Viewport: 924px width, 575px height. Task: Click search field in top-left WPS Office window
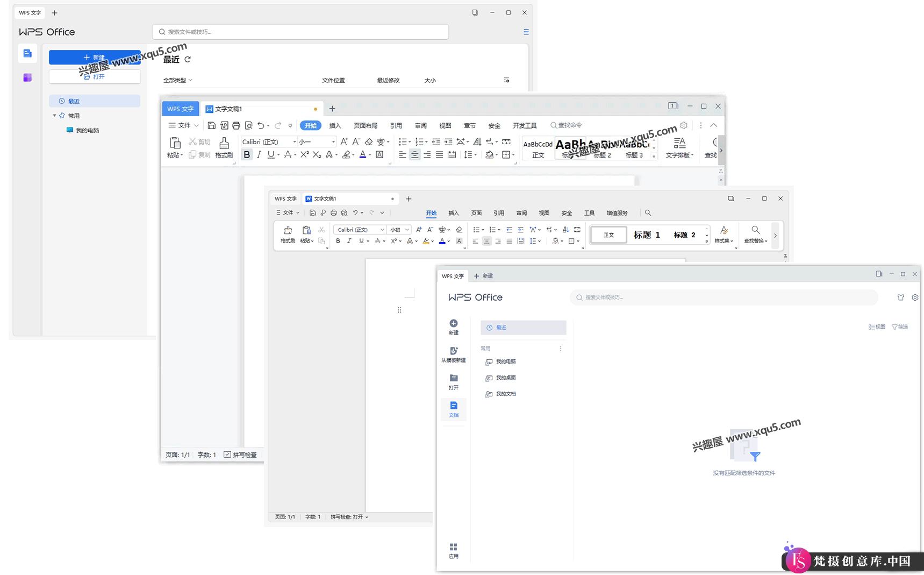pyautogui.click(x=300, y=32)
